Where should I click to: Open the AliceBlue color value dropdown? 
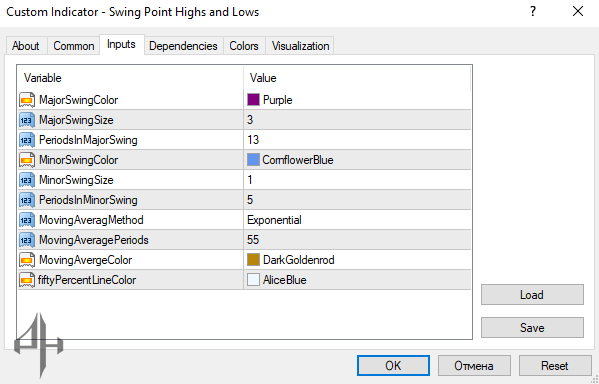point(357,280)
